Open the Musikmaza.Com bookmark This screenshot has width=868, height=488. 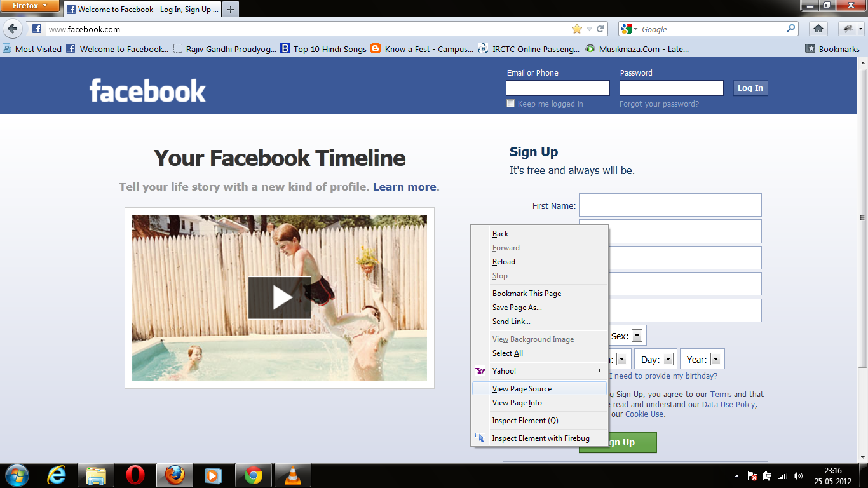coord(637,49)
